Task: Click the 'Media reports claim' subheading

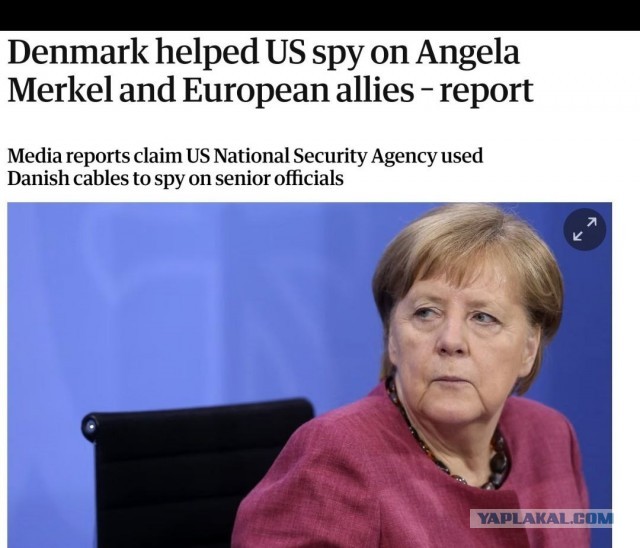Action: (245, 156)
